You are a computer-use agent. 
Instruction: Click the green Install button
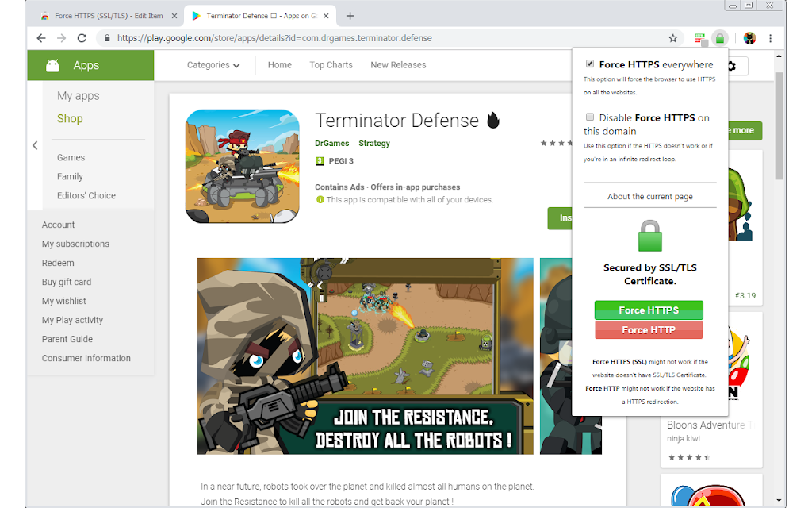560,218
